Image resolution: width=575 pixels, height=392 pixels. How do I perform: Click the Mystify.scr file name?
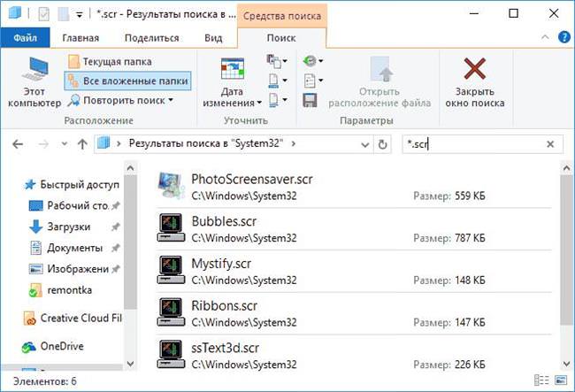pos(221,264)
